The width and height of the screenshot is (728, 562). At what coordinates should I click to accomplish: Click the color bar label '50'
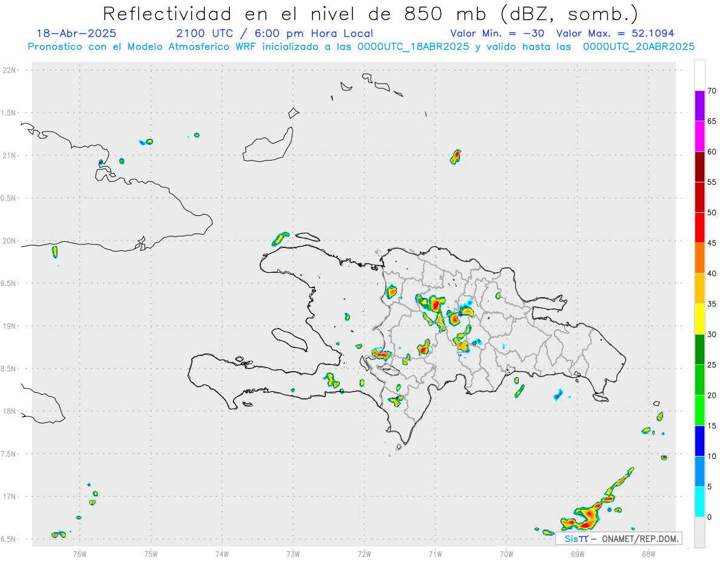[x=712, y=213]
